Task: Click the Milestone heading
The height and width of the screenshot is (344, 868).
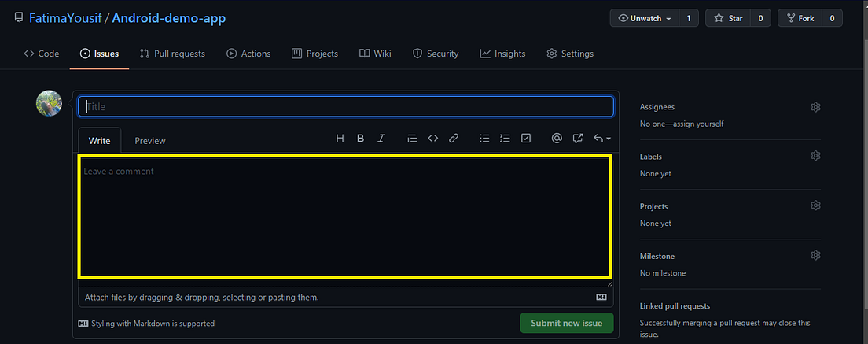Action: [657, 257]
